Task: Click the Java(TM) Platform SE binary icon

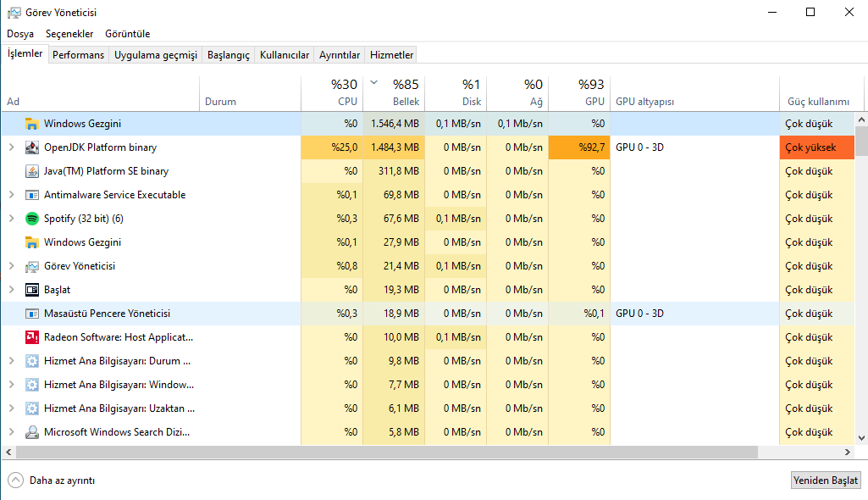Action: coord(32,171)
